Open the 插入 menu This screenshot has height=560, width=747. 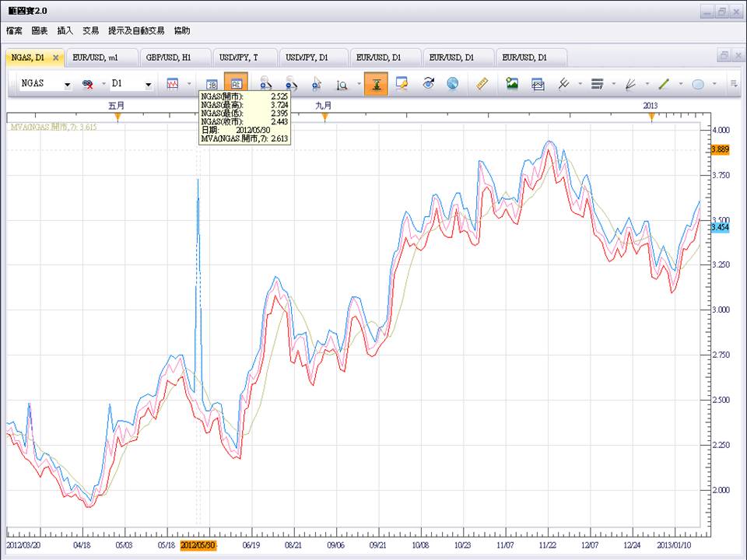click(65, 31)
